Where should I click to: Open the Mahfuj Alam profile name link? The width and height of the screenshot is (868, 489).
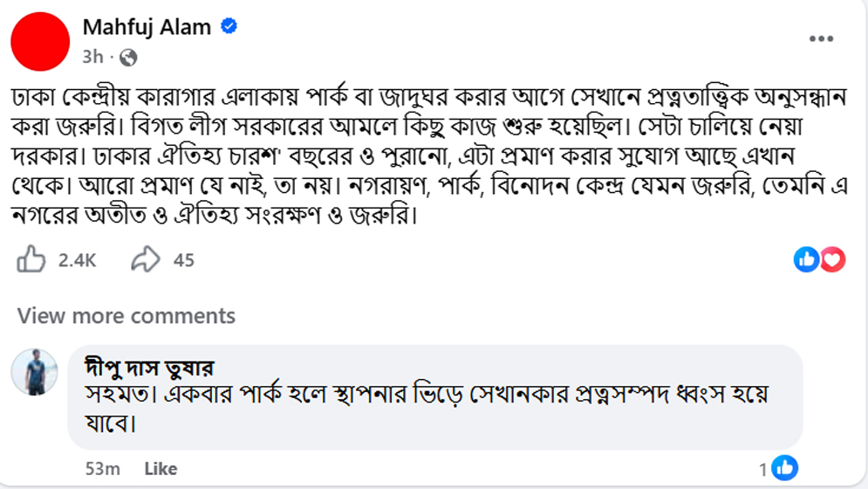[x=147, y=27]
